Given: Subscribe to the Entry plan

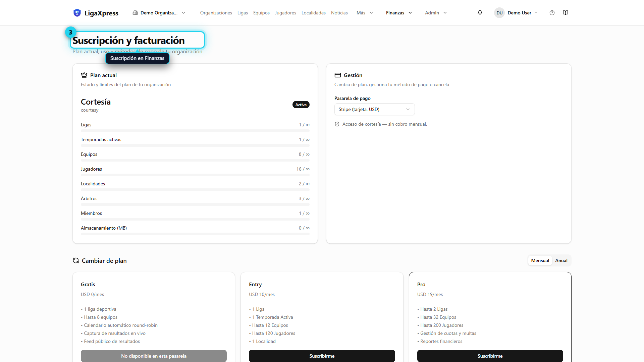Looking at the screenshot, I should (x=322, y=356).
